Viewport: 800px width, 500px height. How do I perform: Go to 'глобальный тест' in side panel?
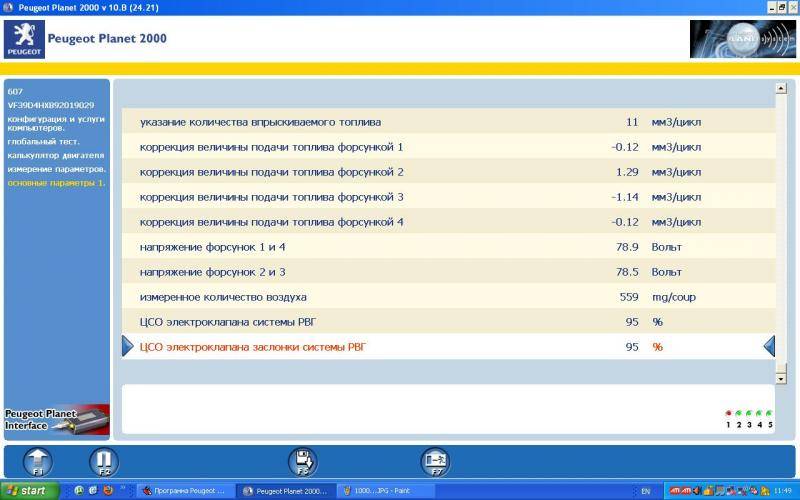[36, 142]
